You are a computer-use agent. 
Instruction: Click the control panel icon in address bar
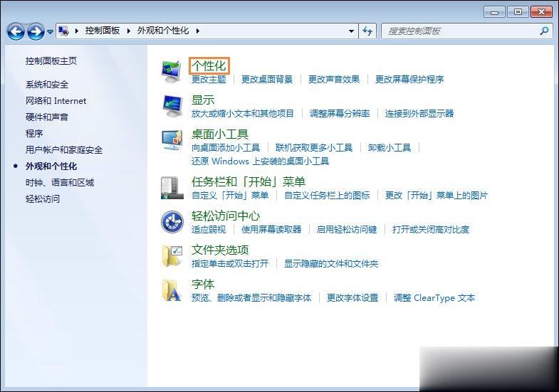click(x=64, y=31)
